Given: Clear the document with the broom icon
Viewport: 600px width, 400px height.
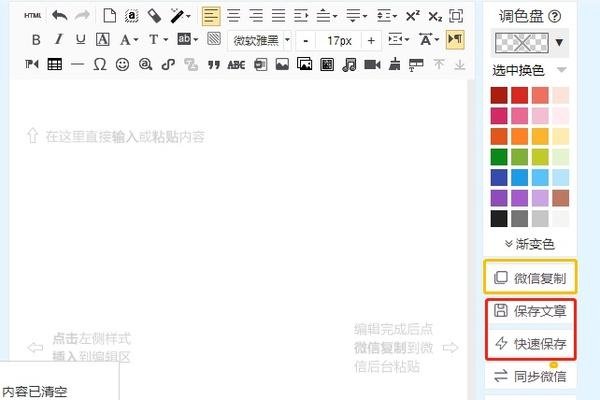Looking at the screenshot, I should (395, 64).
